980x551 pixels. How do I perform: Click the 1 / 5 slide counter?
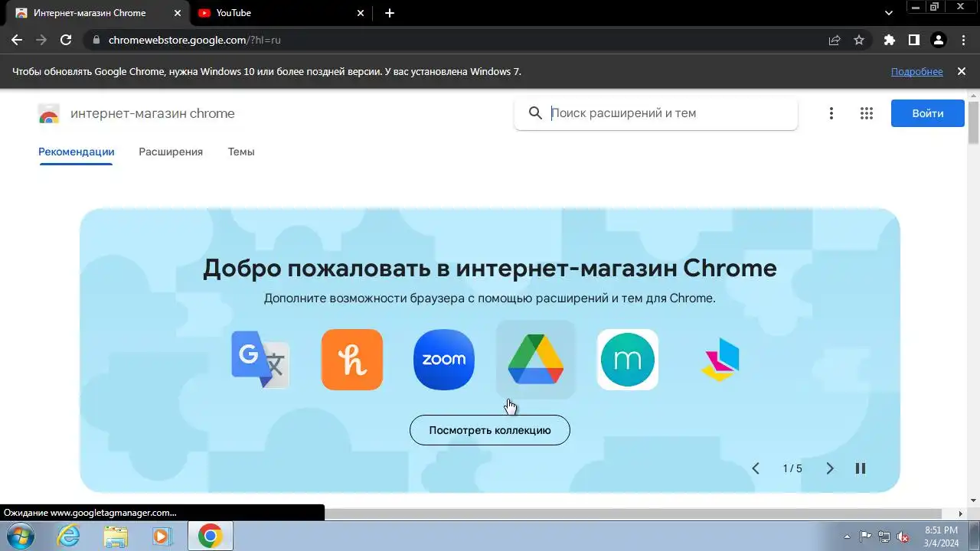pos(792,468)
